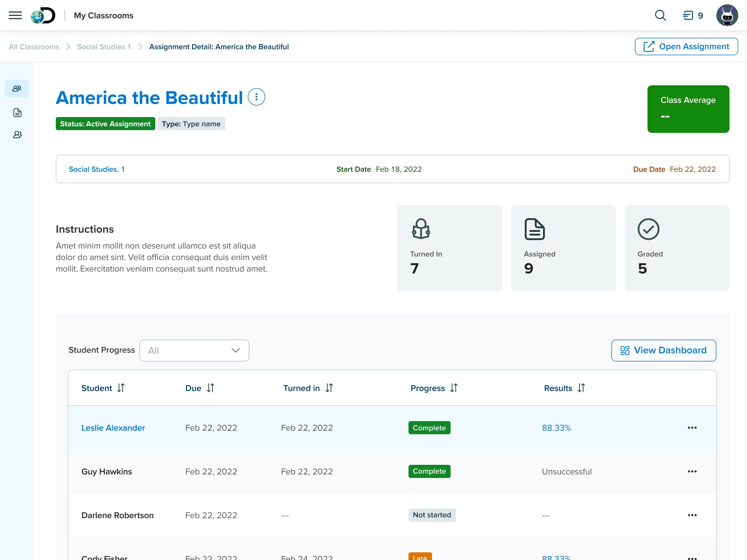The image size is (747, 560).
Task: Sort the table by Turned in column
Action: point(329,388)
